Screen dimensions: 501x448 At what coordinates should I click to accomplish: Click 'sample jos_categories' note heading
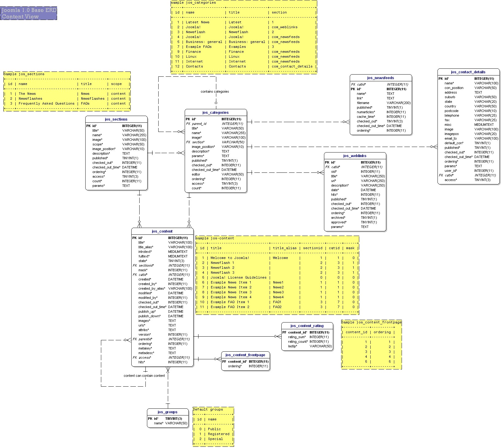click(x=193, y=2)
